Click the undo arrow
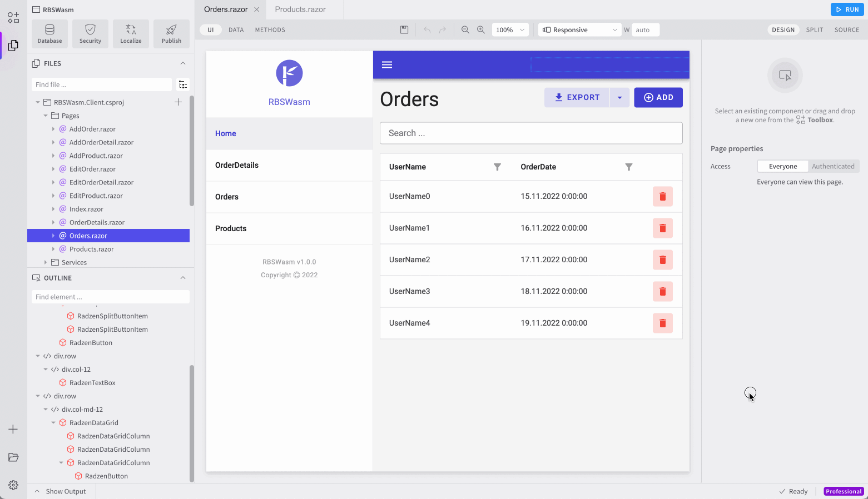The image size is (868, 499). click(x=427, y=30)
